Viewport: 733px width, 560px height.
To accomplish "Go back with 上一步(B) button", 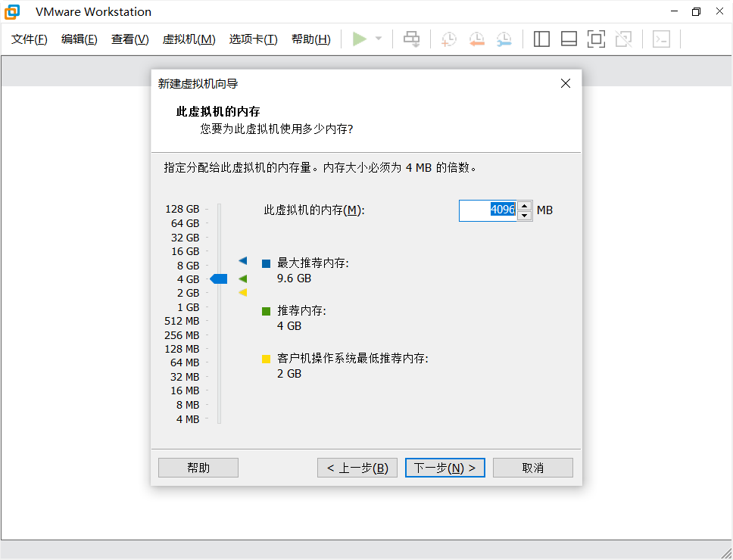I will coord(357,468).
